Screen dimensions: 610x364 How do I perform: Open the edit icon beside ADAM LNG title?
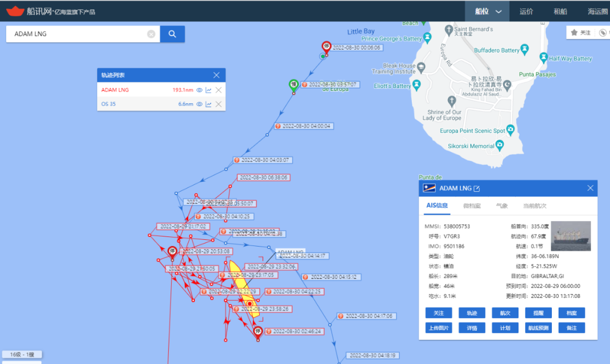coord(477,188)
